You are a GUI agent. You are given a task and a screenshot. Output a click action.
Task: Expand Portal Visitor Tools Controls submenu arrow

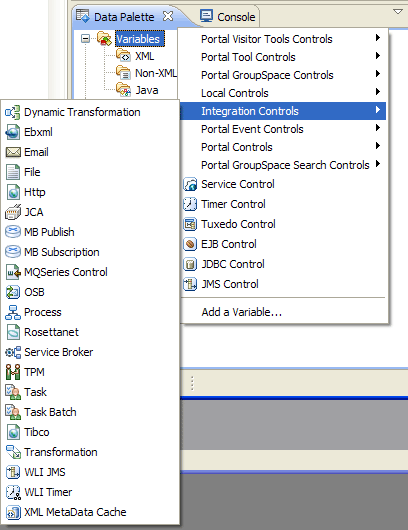pyautogui.click(x=378, y=38)
